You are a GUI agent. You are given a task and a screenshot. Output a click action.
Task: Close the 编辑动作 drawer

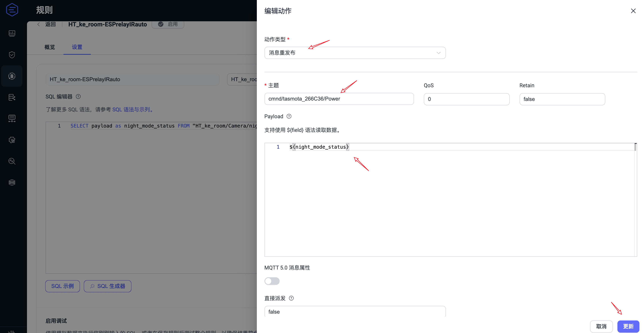click(x=633, y=11)
